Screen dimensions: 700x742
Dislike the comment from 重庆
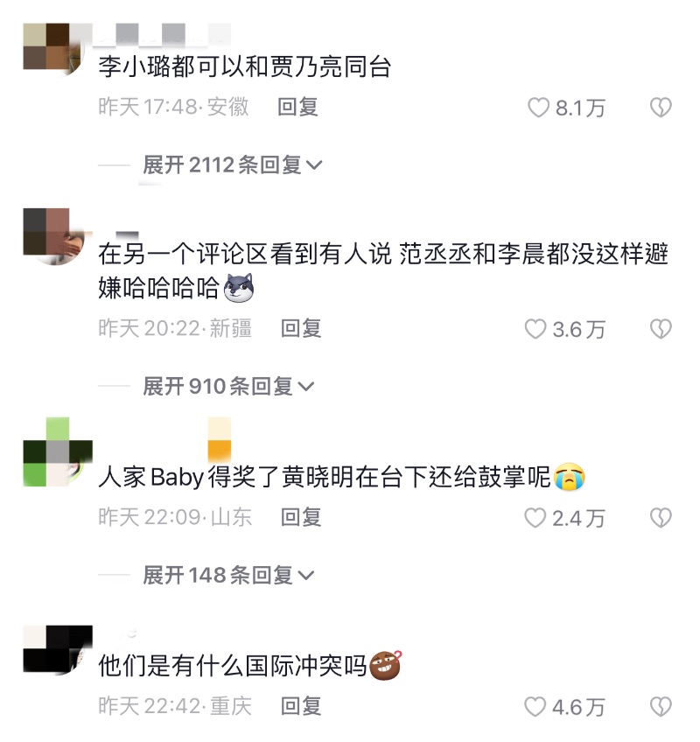[661, 707]
